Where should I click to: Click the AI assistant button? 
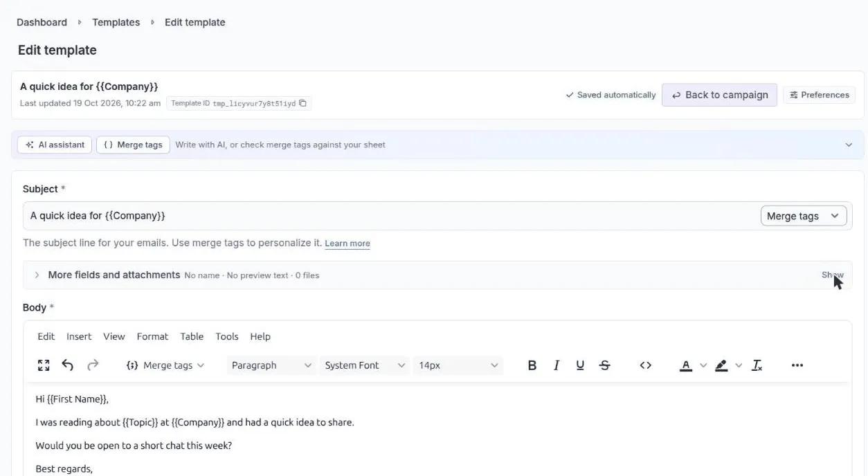(x=55, y=145)
